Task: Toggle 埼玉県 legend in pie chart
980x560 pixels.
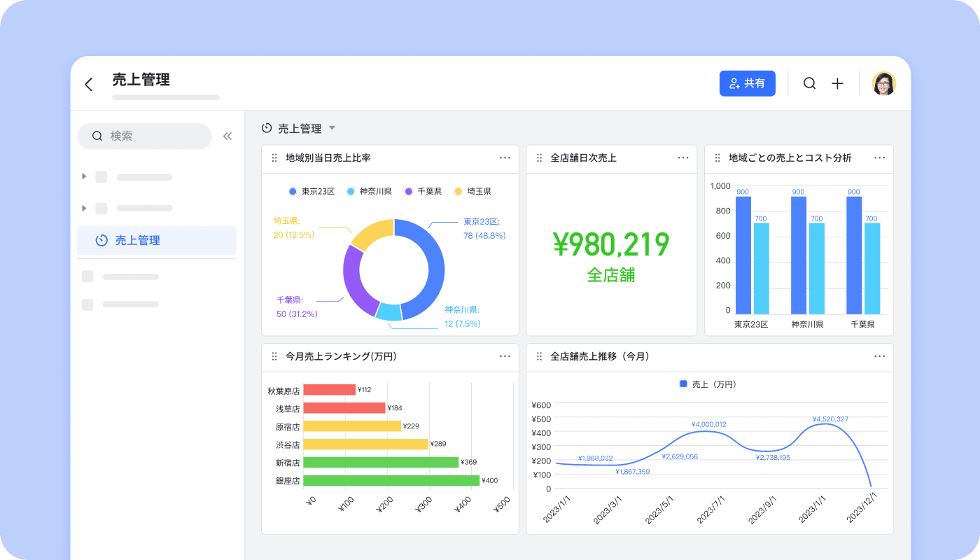Action: [x=473, y=191]
